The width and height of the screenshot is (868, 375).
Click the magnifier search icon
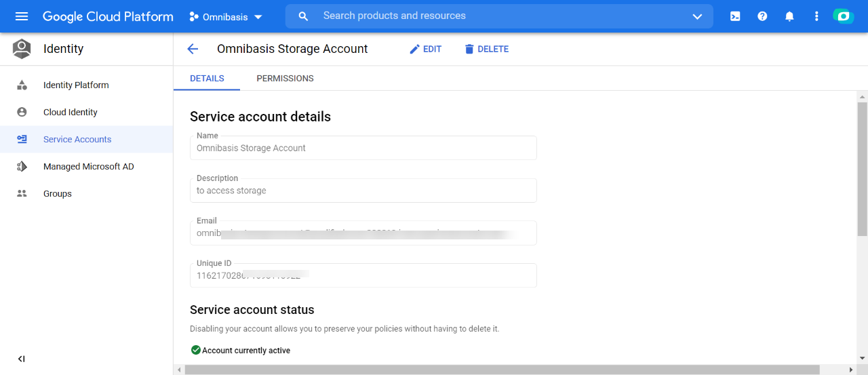click(303, 16)
